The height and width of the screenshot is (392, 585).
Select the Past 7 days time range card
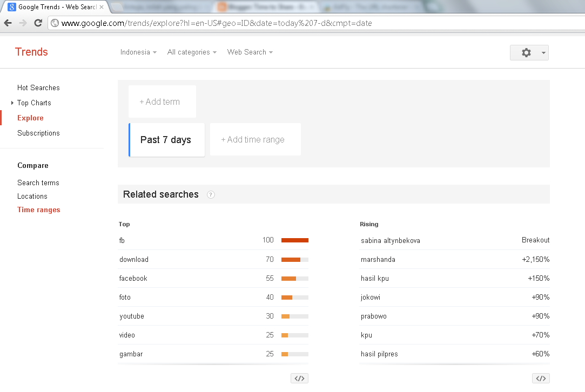click(165, 139)
